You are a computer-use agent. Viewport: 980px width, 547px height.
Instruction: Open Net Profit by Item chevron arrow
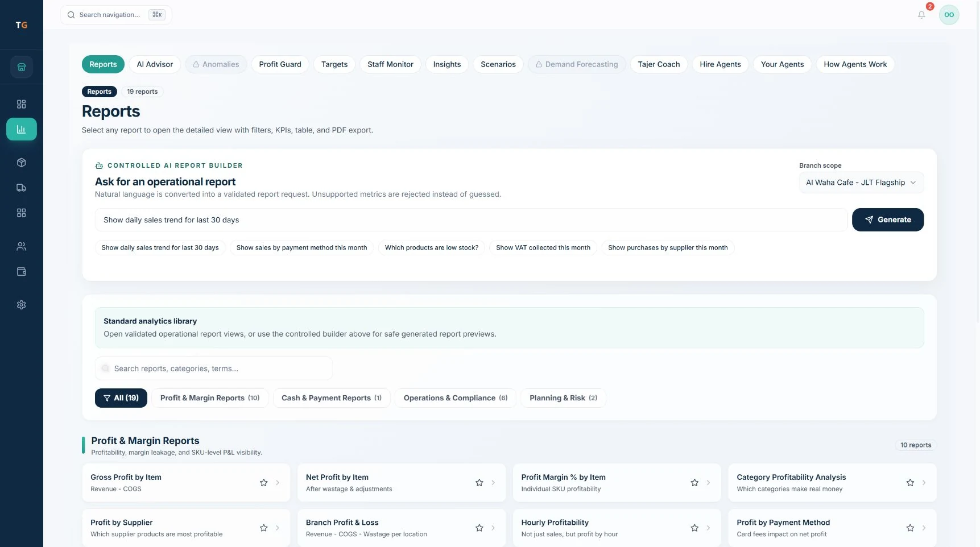pyautogui.click(x=493, y=483)
